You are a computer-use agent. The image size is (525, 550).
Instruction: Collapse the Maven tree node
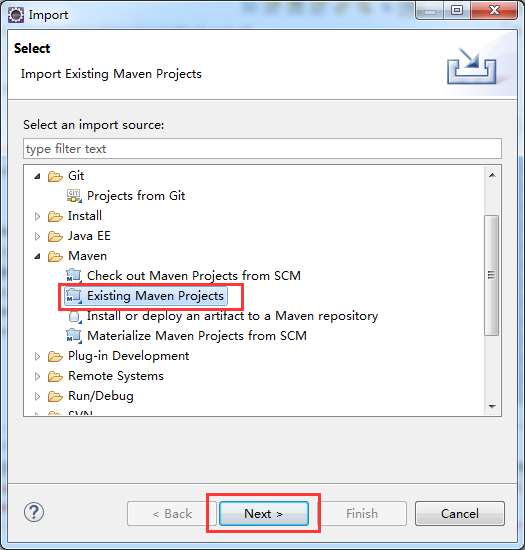pos(37,256)
